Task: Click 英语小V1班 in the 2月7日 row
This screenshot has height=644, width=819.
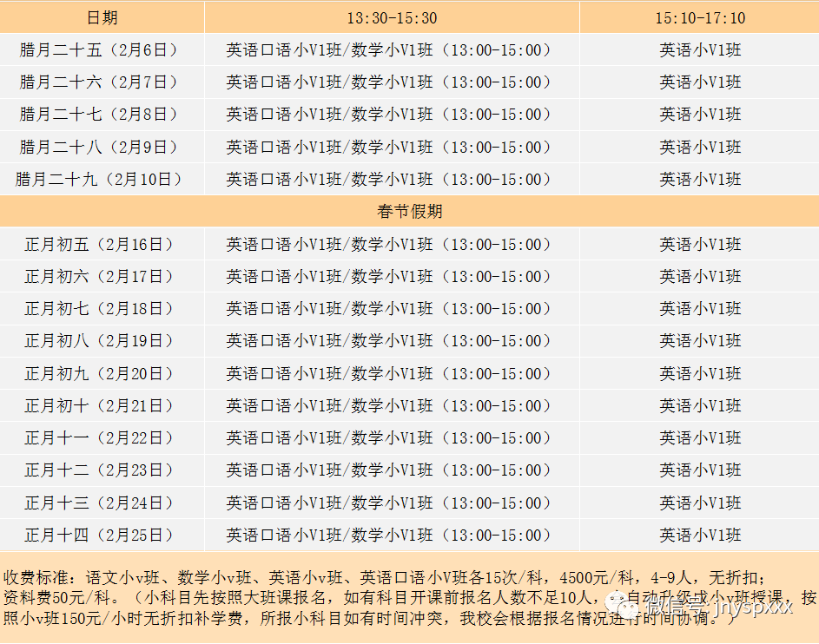Action: click(699, 82)
